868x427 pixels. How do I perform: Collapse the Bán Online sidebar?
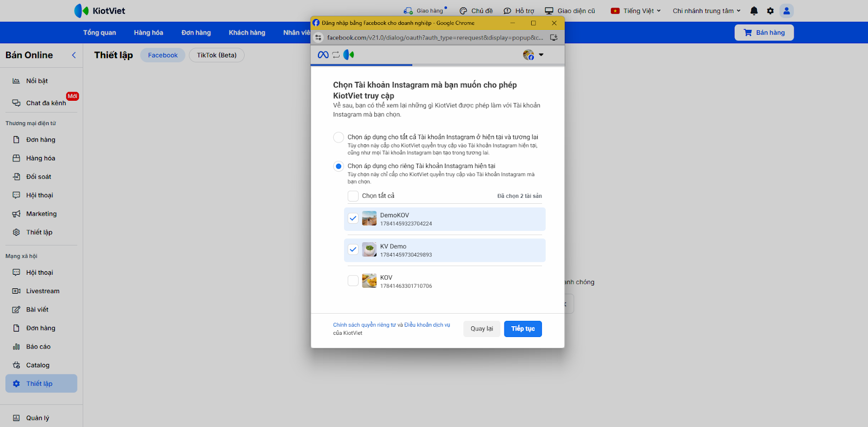tap(74, 55)
